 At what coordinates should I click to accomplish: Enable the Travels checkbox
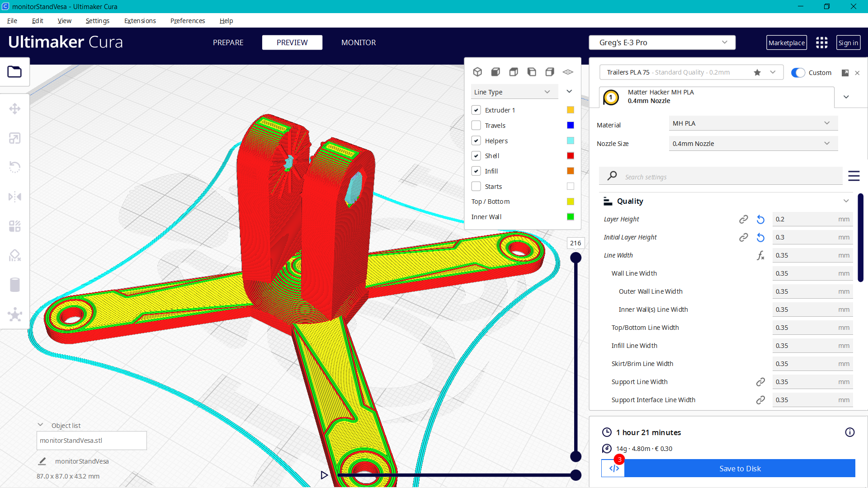click(x=476, y=125)
